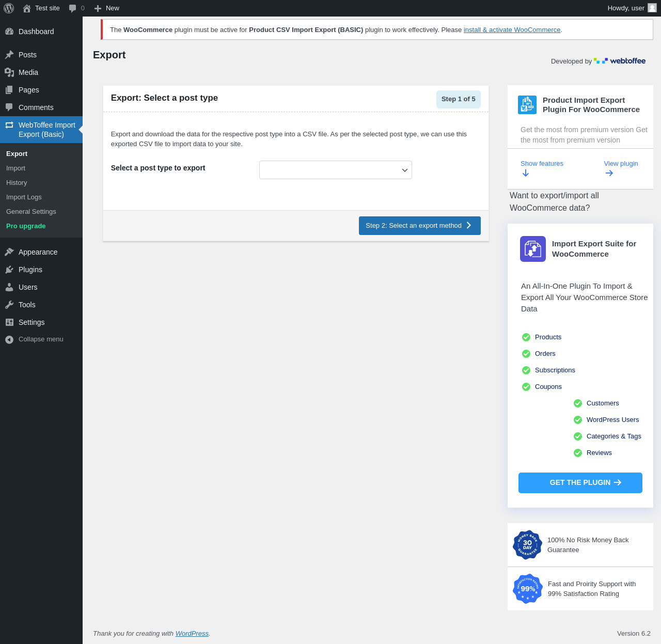Click the Coupons feature text
The image size is (661, 644).
(x=548, y=387)
